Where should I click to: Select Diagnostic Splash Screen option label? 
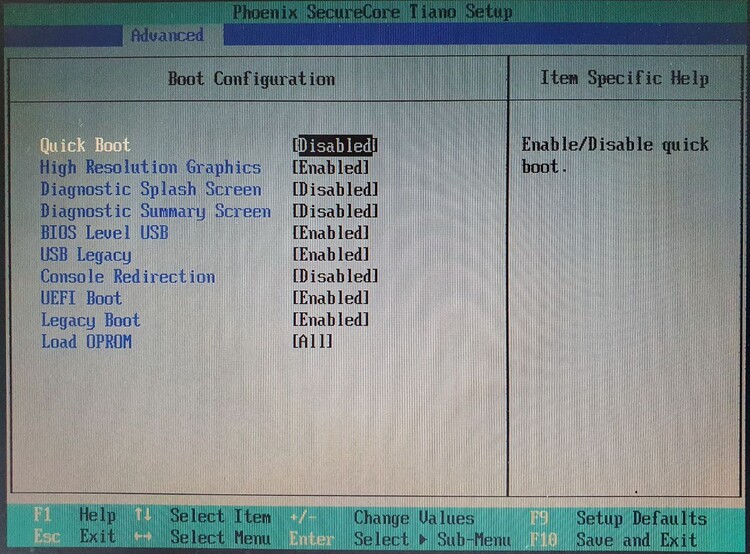click(151, 189)
